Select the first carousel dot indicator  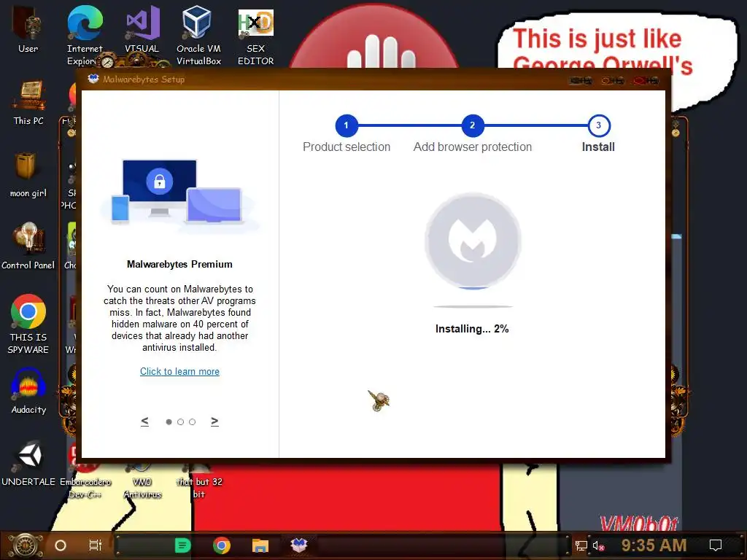[x=169, y=422]
